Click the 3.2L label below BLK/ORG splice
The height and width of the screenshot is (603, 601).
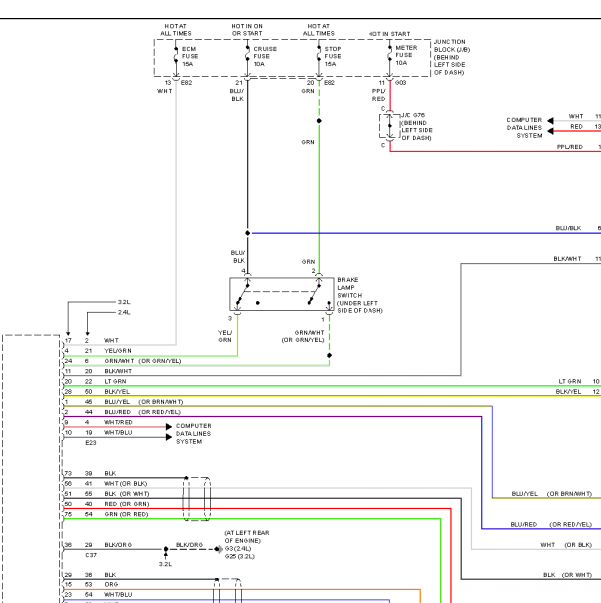point(165,564)
